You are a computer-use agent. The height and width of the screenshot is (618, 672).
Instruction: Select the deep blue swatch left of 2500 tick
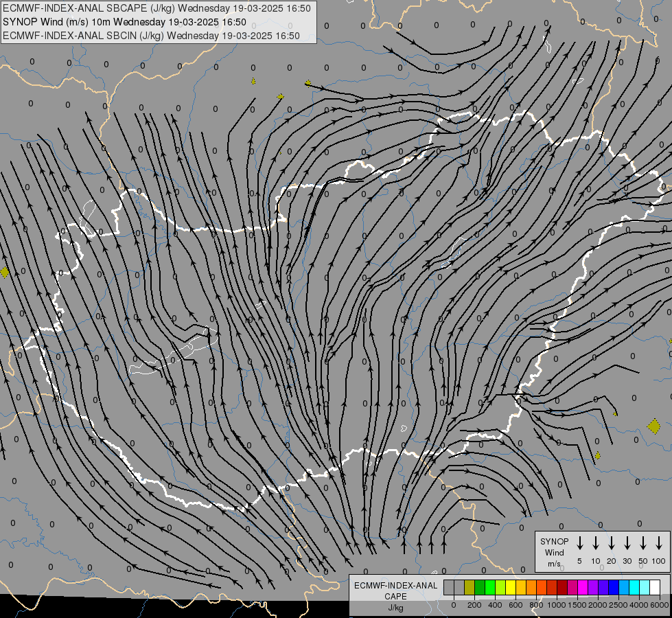(x=614, y=588)
